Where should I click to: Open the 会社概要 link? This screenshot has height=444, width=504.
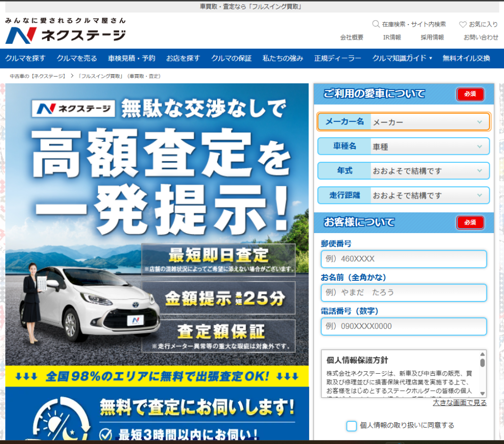click(x=351, y=37)
